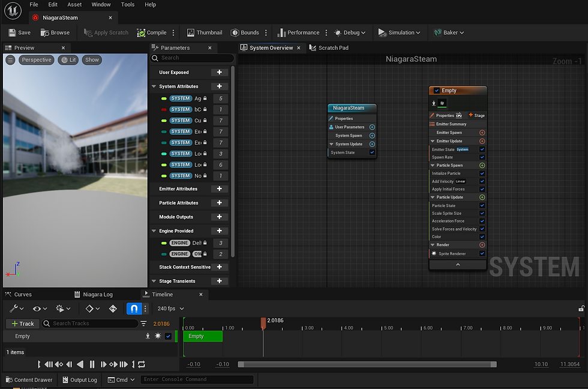Focus the Parameters search field
Viewport: 588px width, 389px height.
click(x=192, y=58)
